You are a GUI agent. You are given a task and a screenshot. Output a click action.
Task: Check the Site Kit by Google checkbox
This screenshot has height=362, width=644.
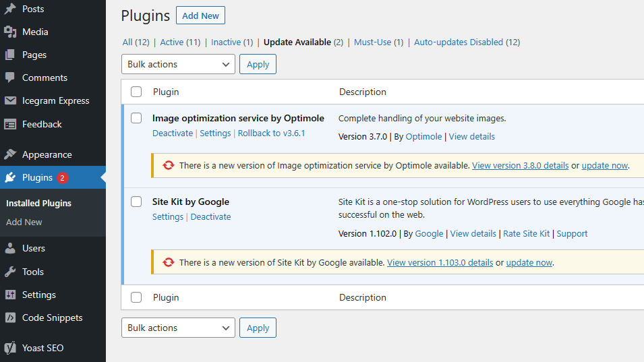[x=136, y=202]
